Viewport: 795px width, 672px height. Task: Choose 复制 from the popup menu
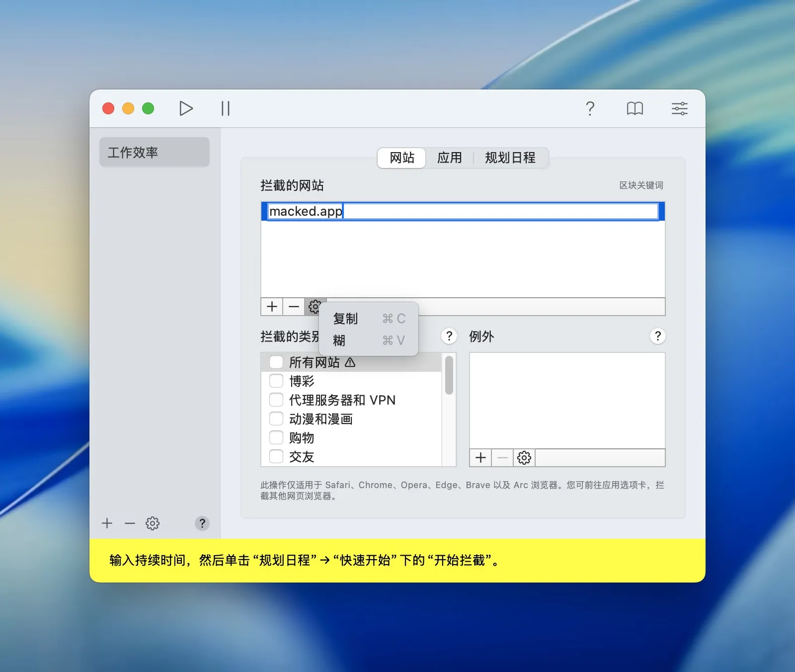(x=369, y=319)
